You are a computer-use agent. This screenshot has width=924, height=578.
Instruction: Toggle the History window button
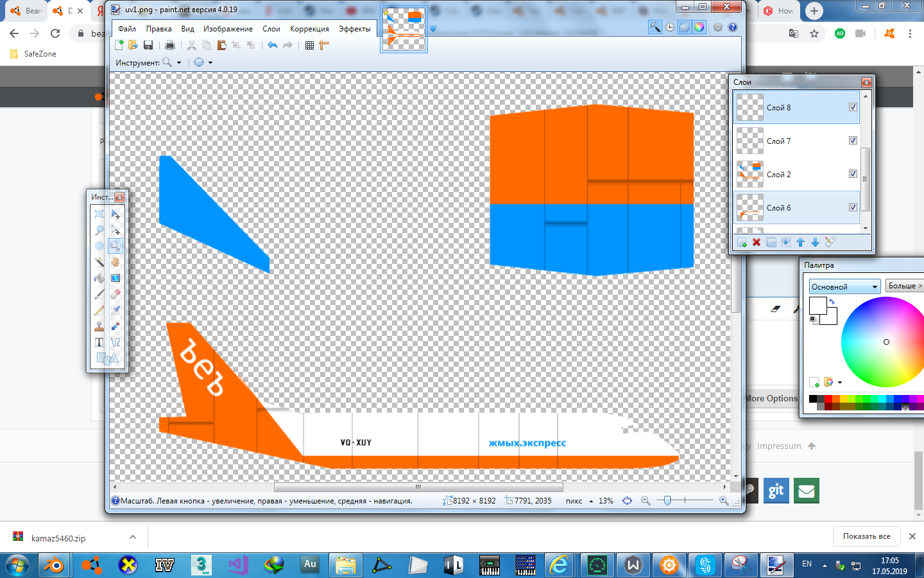670,27
